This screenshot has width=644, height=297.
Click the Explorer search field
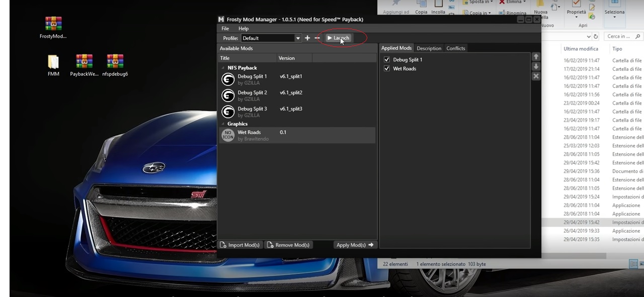point(620,37)
